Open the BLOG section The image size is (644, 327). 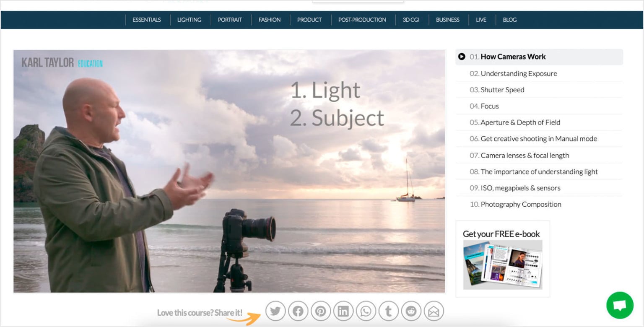509,19
